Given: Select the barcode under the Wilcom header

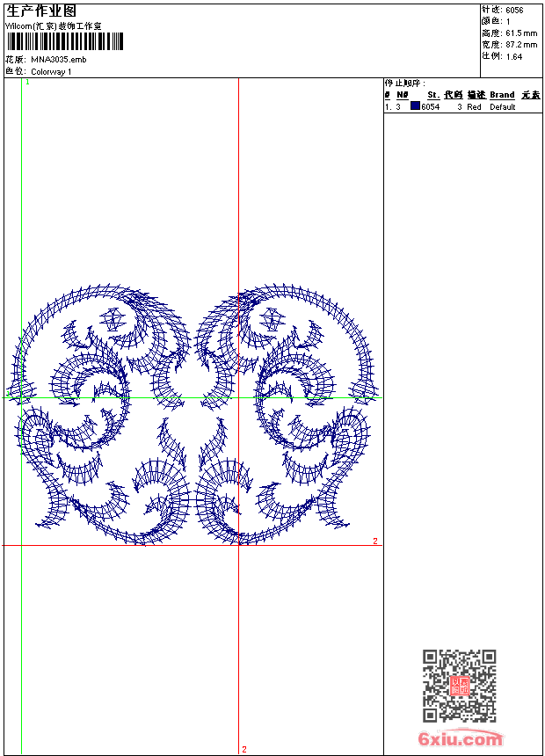Looking at the screenshot, I should pyautogui.click(x=65, y=42).
